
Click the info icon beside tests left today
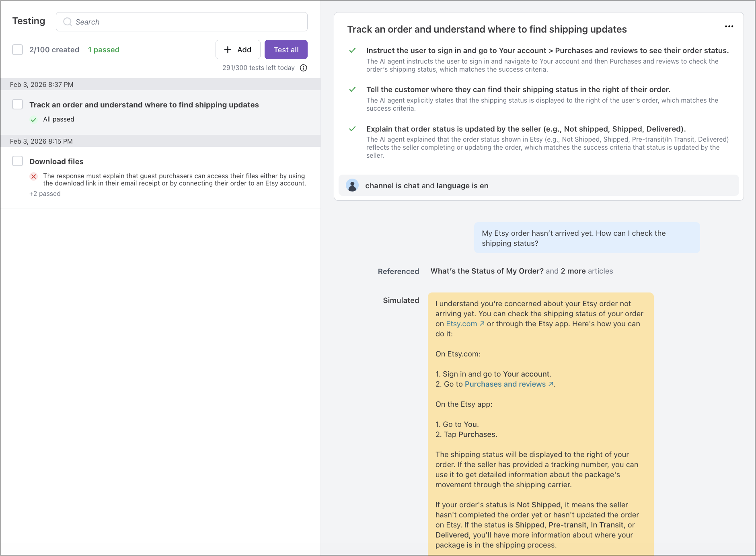pyautogui.click(x=304, y=68)
